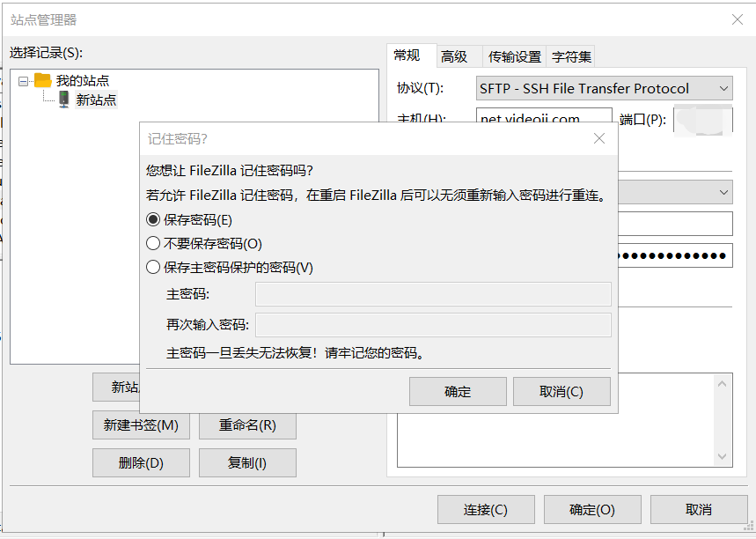The height and width of the screenshot is (539, 756).
Task: Enable 保存主密码保护的密码(V)
Action: [154, 267]
